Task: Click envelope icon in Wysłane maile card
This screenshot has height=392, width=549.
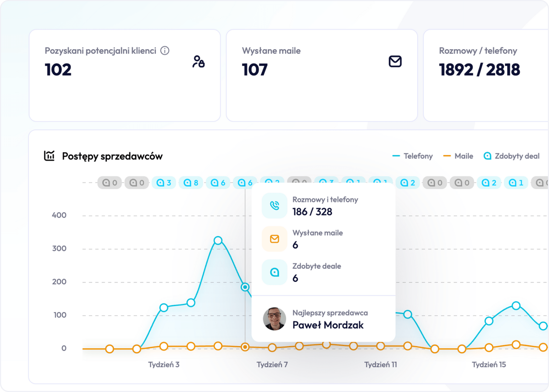Action: point(395,61)
